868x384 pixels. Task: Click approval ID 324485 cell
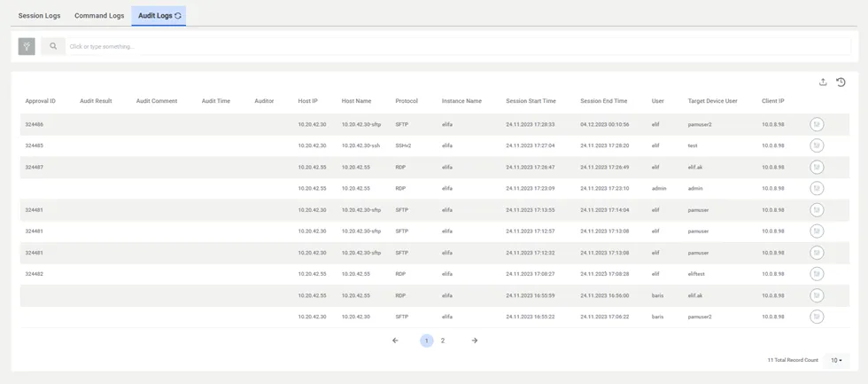pos(35,145)
